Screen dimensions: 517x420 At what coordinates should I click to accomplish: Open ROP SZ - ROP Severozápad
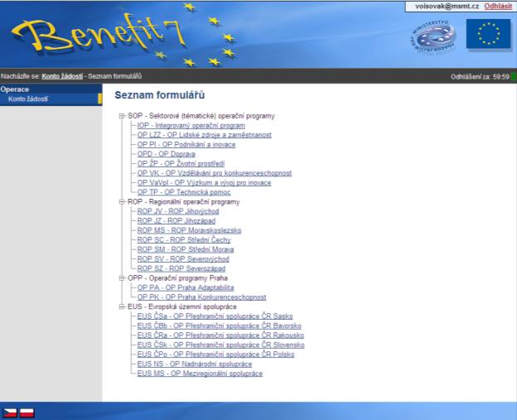tap(181, 268)
